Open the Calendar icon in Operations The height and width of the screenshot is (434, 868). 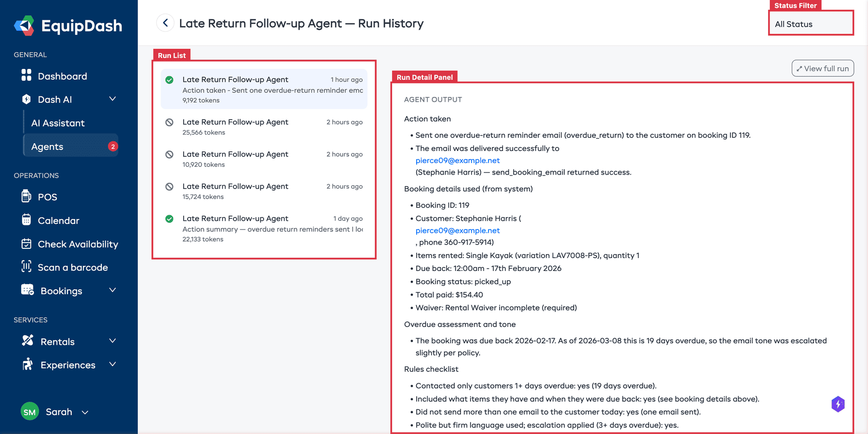point(27,220)
